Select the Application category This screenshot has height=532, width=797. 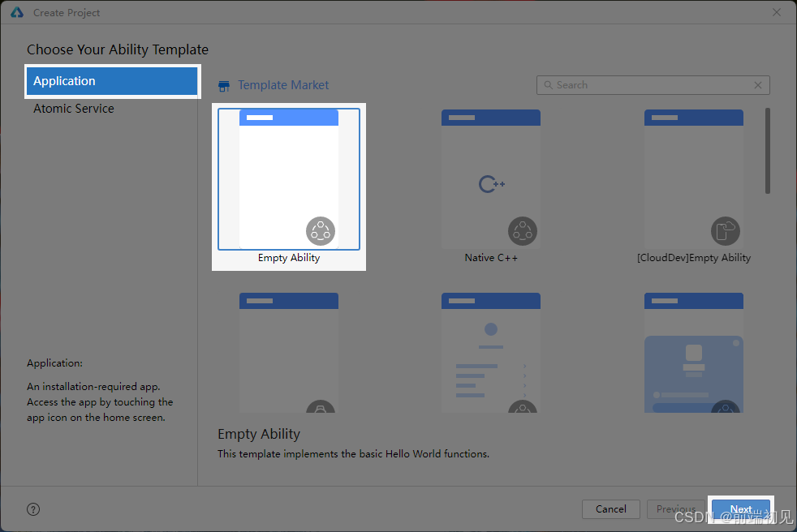click(112, 81)
